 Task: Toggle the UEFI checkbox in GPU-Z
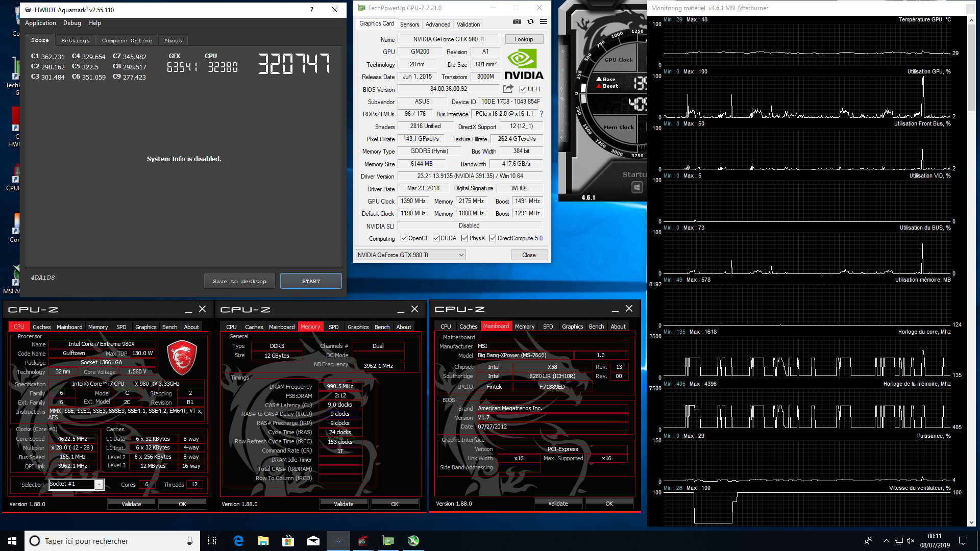click(x=523, y=89)
